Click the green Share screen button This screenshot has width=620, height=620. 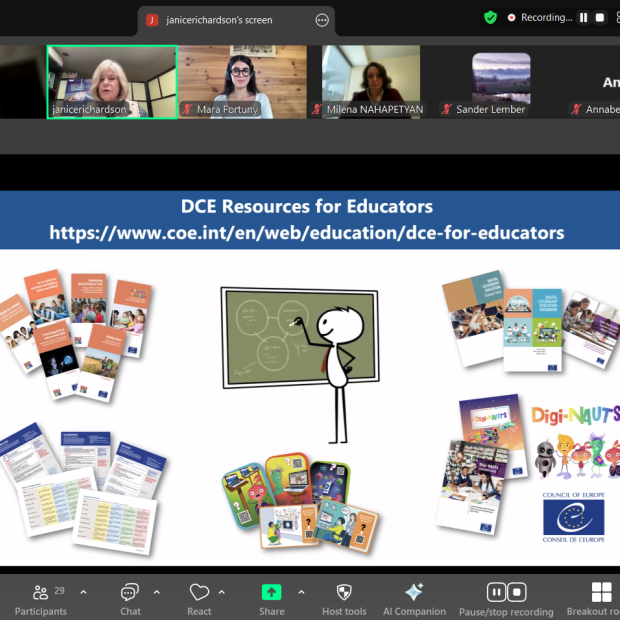tap(271, 593)
